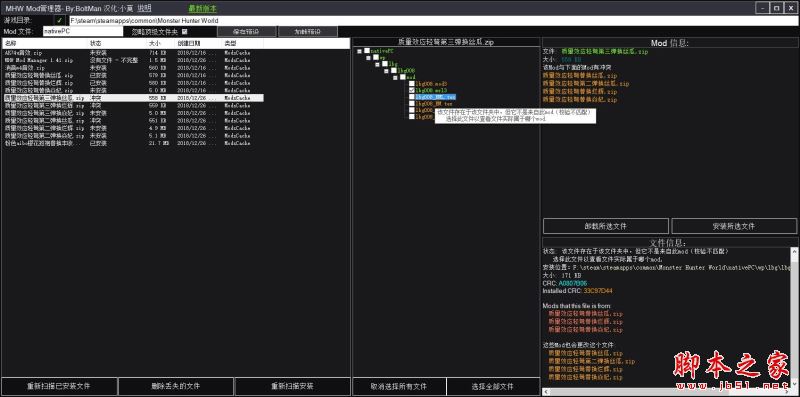
Task: Collapse the lbg008 folder tree node
Action: click(386, 70)
